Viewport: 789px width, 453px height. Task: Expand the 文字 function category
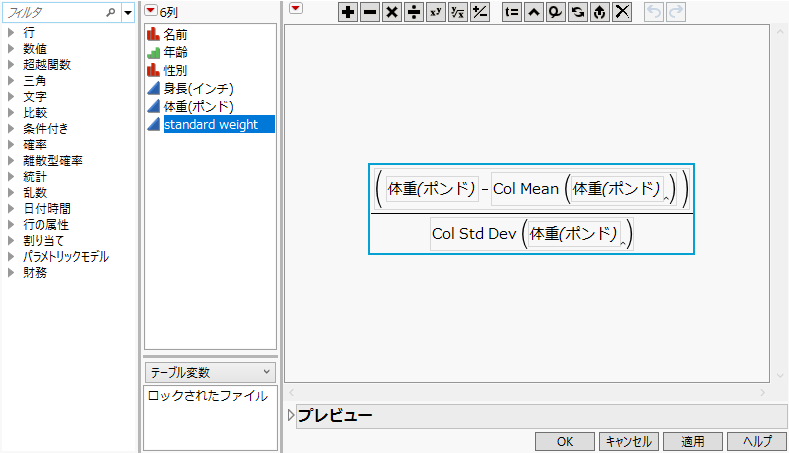pos(11,97)
